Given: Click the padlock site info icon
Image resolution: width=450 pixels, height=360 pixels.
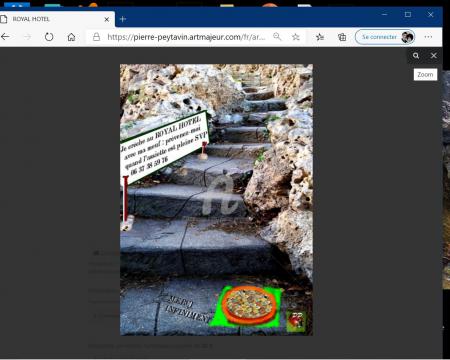Looking at the screenshot, I should coord(96,37).
